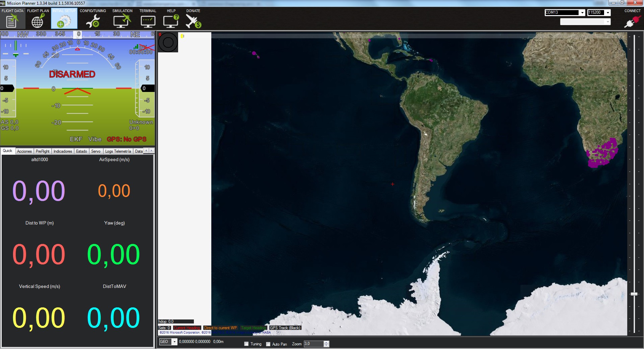Enable the Auto Pan checkbox

click(268, 344)
